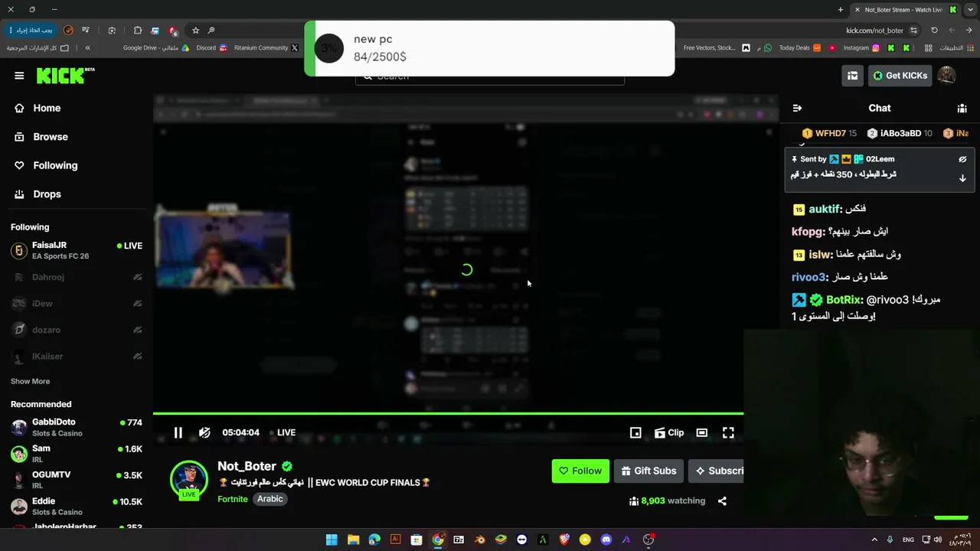Open the offline IKaiser channel
Image resolution: width=980 pixels, height=551 pixels.
tap(77, 357)
